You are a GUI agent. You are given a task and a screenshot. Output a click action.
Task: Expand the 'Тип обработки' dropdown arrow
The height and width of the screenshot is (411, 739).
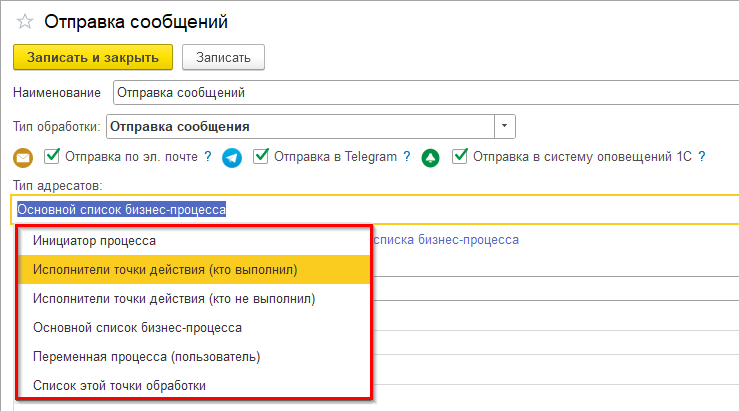coord(505,127)
